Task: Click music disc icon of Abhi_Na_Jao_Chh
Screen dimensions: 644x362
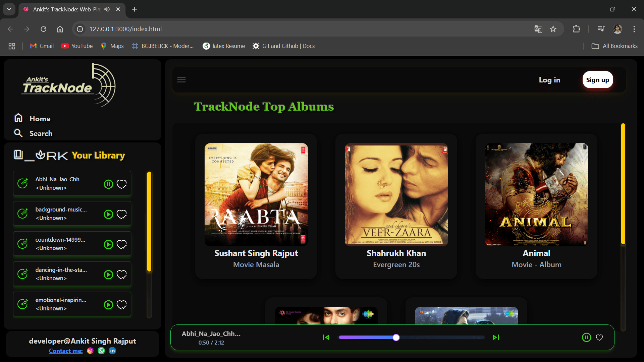Action: (x=22, y=183)
